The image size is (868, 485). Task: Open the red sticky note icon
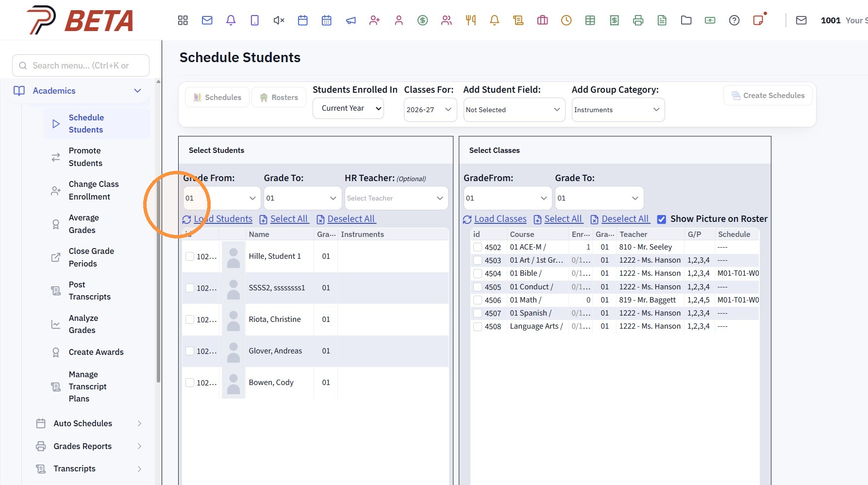758,20
